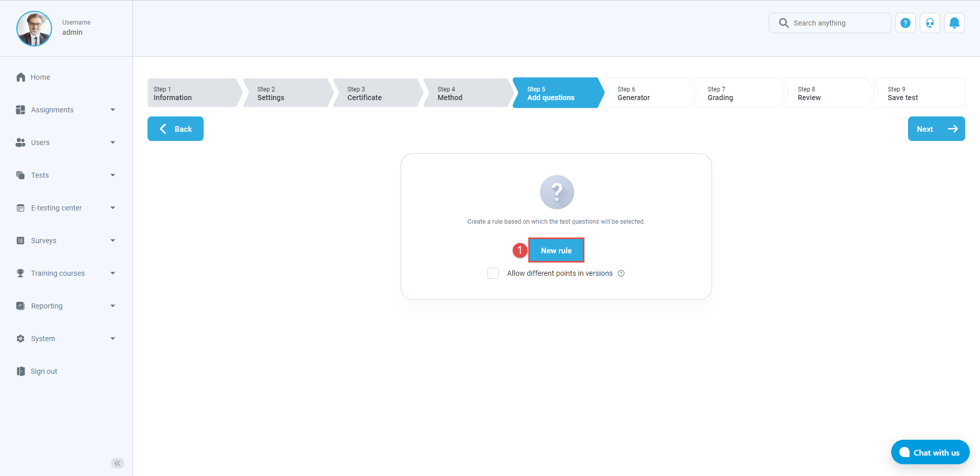This screenshot has height=476, width=980.
Task: Click the info icon beside Allow different points
Action: coord(621,273)
